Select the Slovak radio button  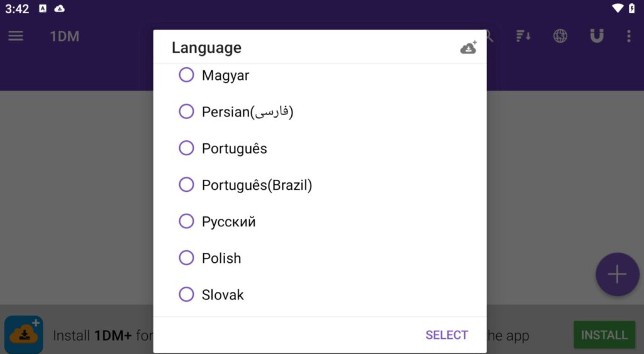(186, 294)
